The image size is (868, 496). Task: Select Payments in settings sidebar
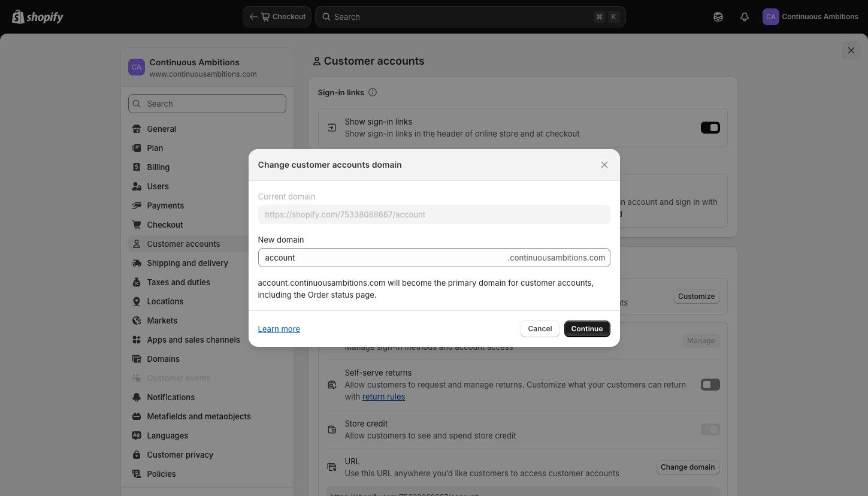click(x=165, y=205)
